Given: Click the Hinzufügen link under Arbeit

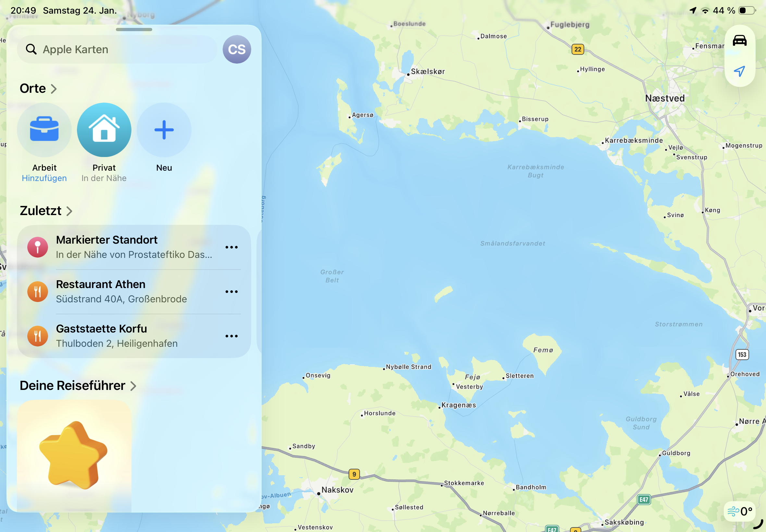Looking at the screenshot, I should (x=44, y=178).
